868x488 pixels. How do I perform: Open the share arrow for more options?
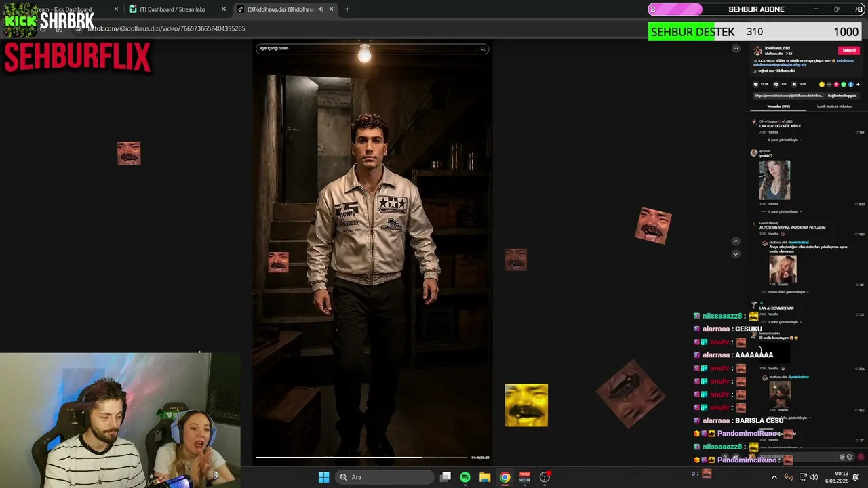[857, 85]
